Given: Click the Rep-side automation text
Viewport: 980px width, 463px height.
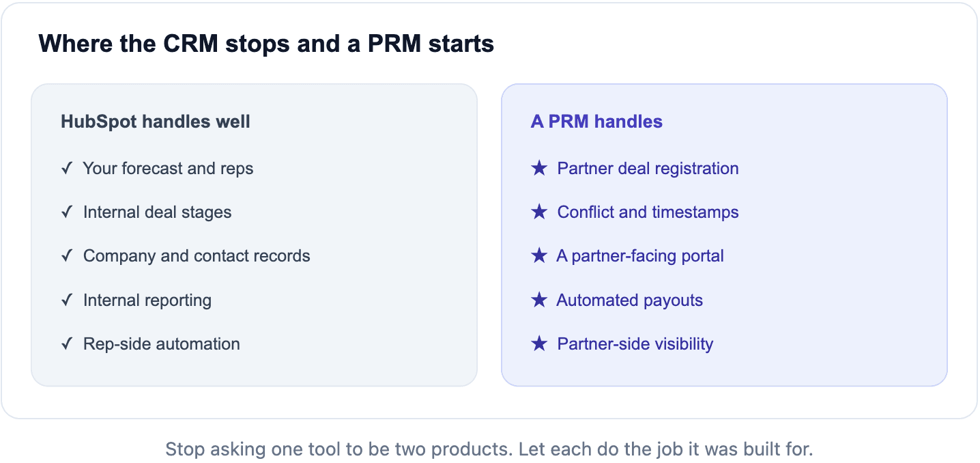Looking at the screenshot, I should tap(162, 344).
